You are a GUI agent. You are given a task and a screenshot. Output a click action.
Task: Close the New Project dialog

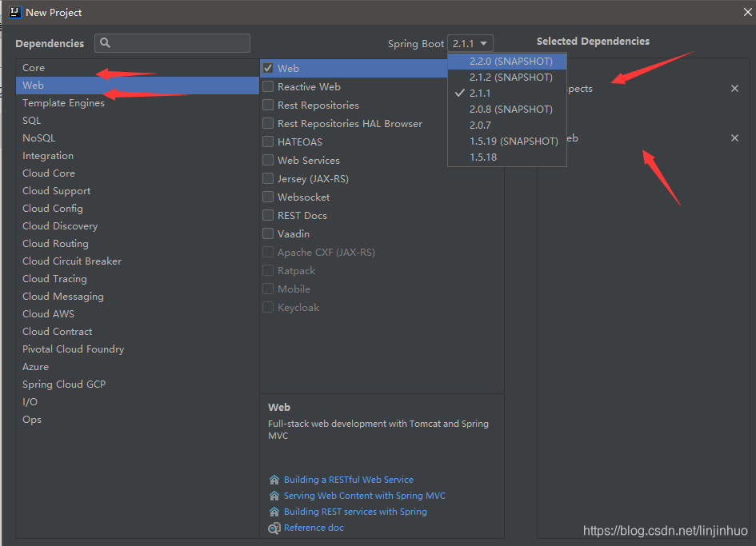click(747, 12)
